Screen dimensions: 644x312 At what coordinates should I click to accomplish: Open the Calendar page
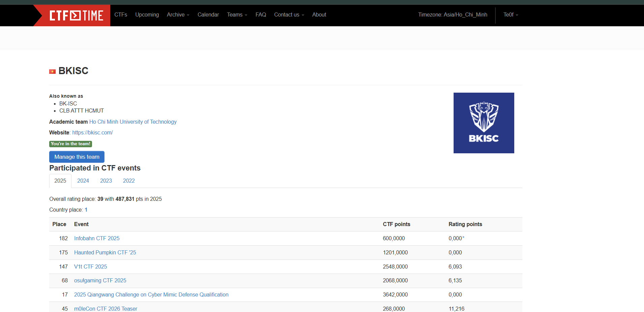[208, 15]
